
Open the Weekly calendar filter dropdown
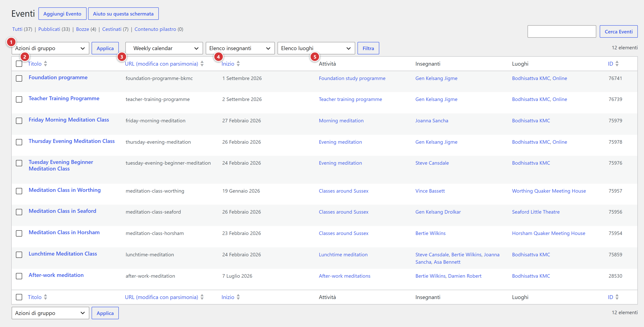click(164, 48)
